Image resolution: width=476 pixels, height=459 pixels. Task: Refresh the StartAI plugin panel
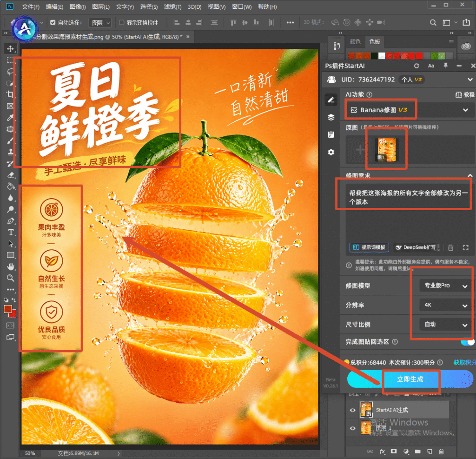(x=416, y=66)
